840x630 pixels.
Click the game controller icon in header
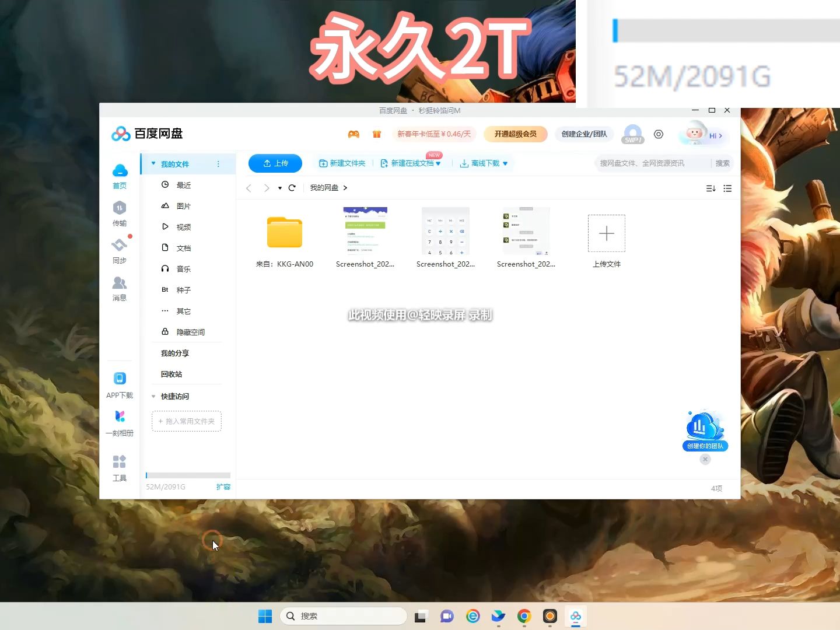coord(353,134)
